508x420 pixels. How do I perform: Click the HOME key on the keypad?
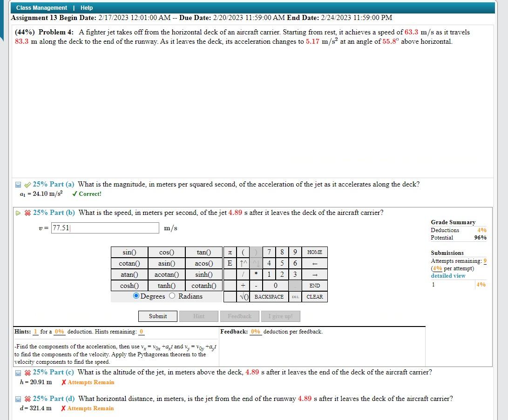coord(314,252)
